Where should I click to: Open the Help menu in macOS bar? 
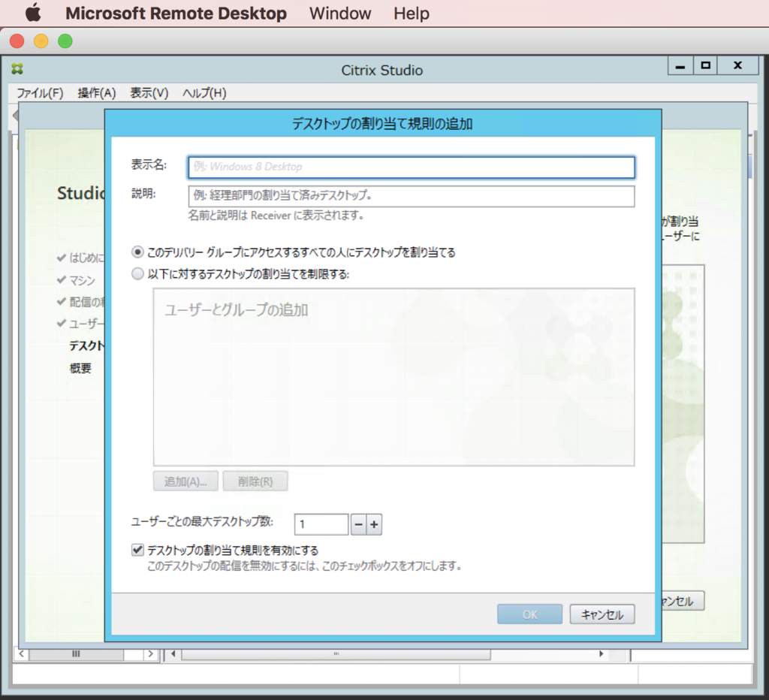click(x=411, y=14)
